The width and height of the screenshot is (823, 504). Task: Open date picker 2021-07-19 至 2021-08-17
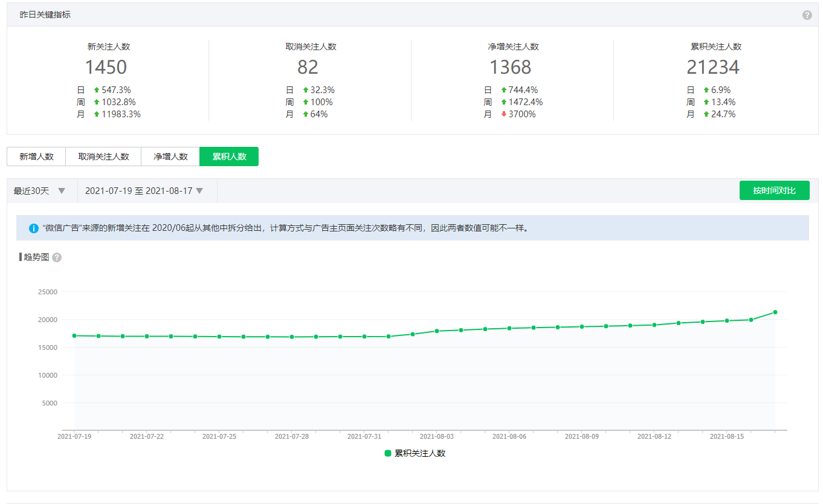(147, 191)
